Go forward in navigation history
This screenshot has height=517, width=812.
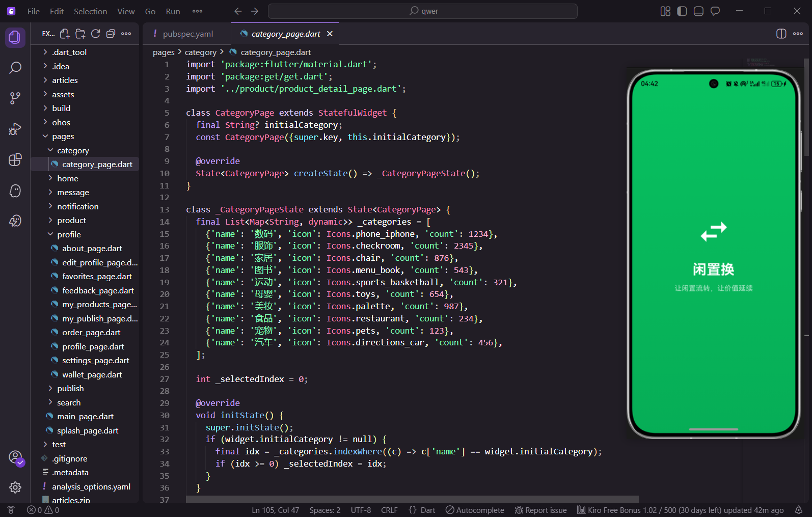(255, 11)
